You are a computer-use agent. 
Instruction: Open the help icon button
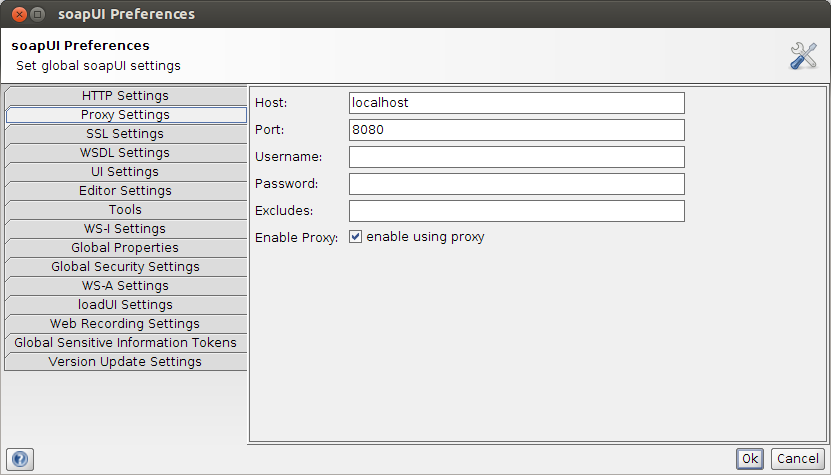coord(20,459)
